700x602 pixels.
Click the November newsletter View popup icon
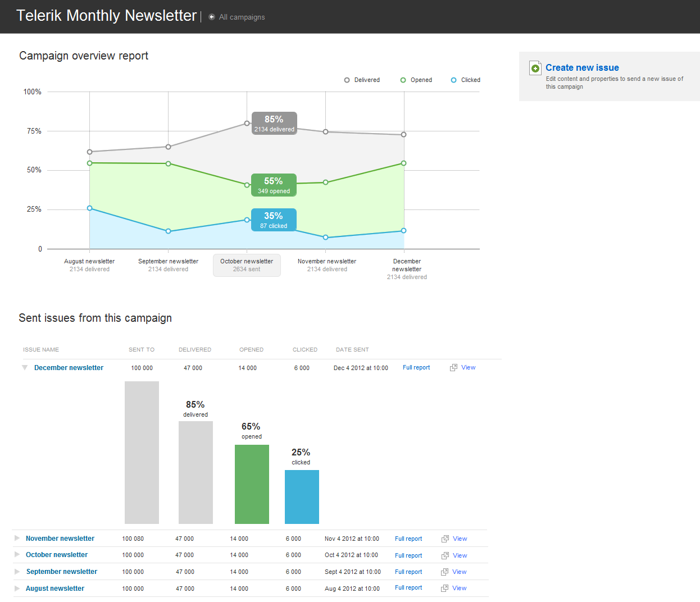pyautogui.click(x=445, y=539)
